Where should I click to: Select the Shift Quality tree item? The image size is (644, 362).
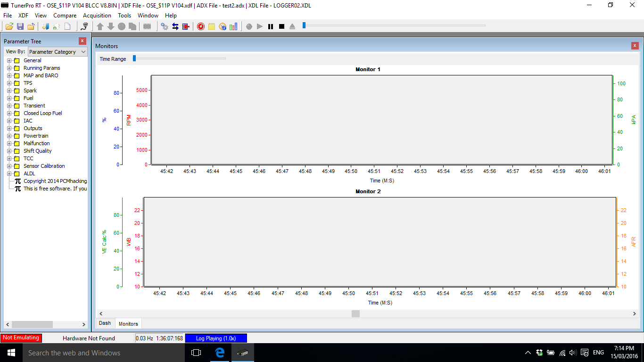[38, 151]
